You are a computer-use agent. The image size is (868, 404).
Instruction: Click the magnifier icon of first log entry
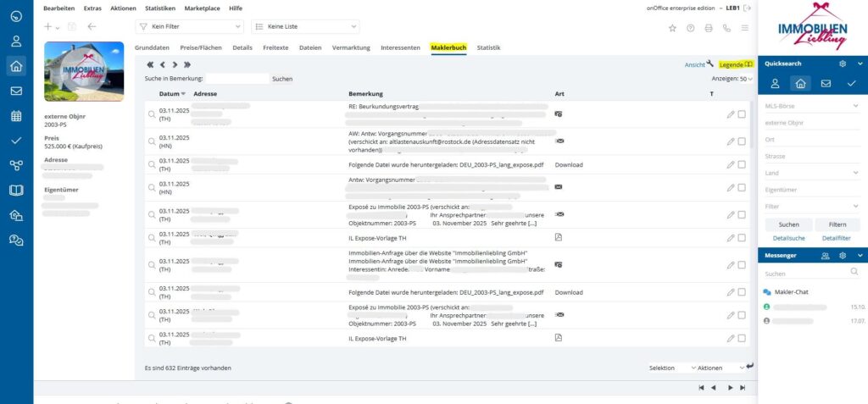pos(152,114)
